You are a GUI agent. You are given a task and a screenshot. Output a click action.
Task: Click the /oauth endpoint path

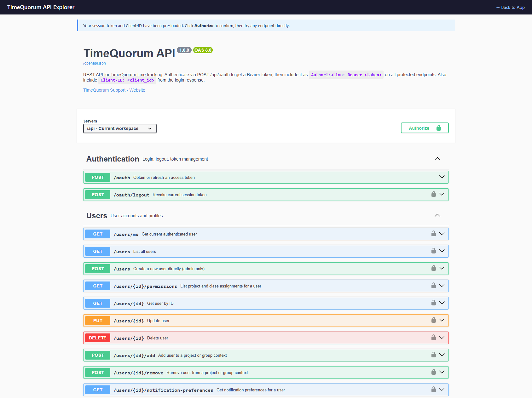[122, 178]
